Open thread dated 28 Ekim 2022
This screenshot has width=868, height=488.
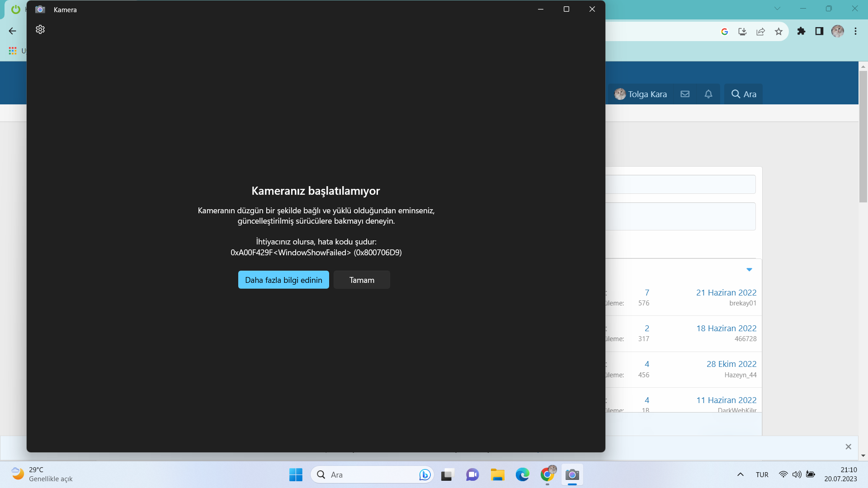(731, 364)
